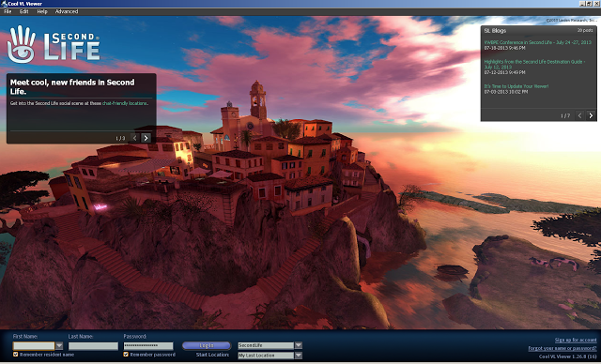Open the File menu
Screen dimensions: 601x364
(8, 11)
